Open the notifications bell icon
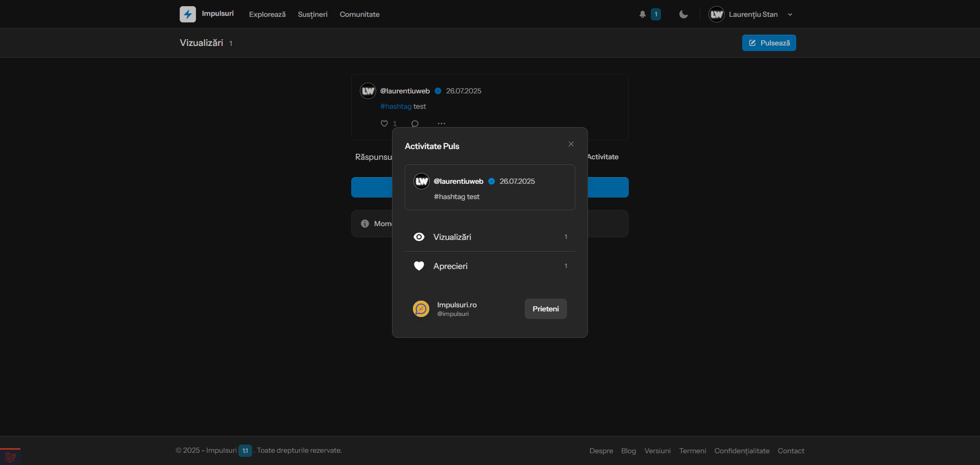This screenshot has height=465, width=980. coord(643,14)
